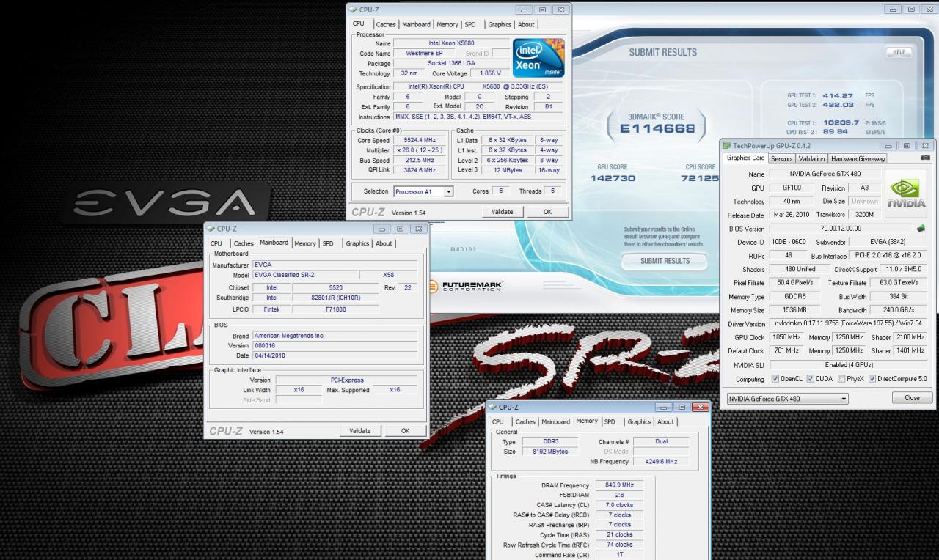
Task: Select CPU tab in Mainboard CPU-Z window
Action: click(x=216, y=243)
